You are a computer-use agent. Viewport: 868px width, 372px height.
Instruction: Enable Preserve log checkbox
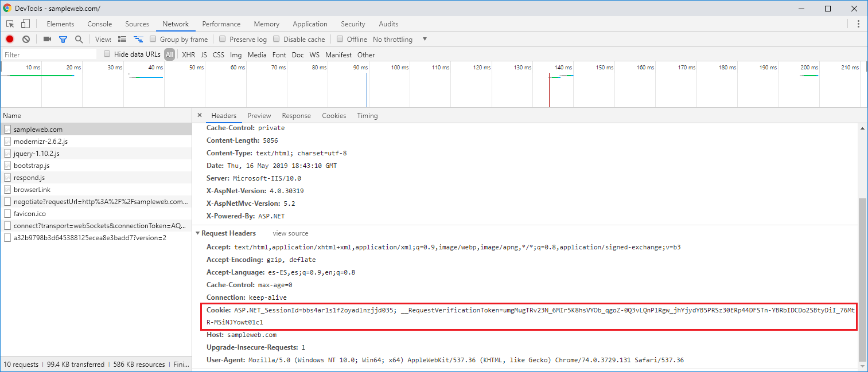(x=223, y=39)
